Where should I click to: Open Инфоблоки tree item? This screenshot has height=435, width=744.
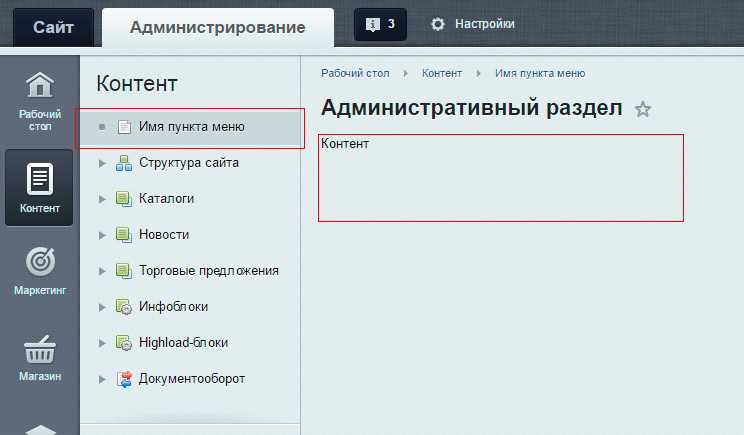pos(174,307)
